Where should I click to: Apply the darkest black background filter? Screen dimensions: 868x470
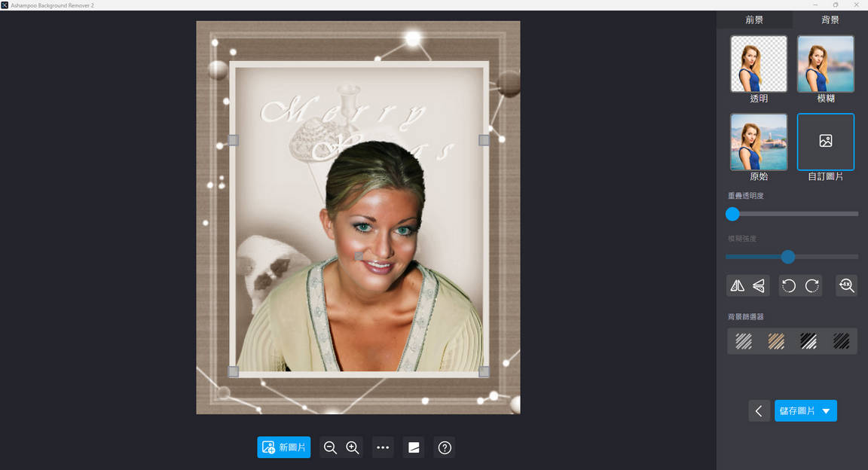(x=841, y=341)
